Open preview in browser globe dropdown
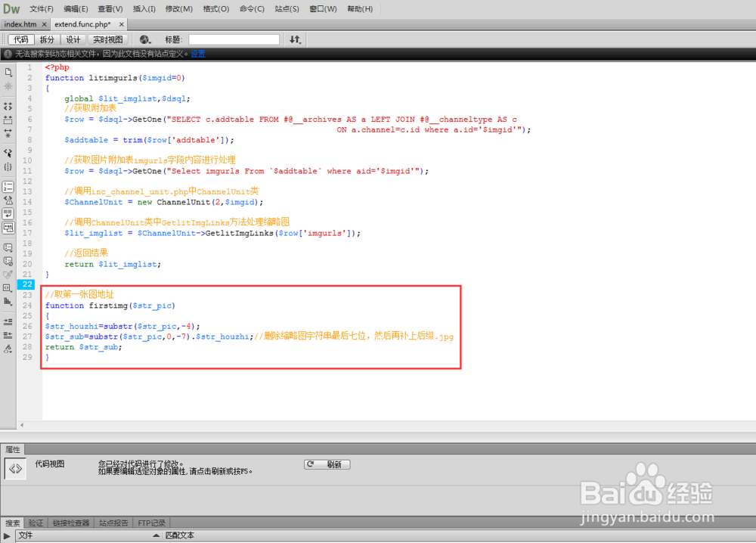This screenshot has height=543, width=756. pyautogui.click(x=145, y=39)
